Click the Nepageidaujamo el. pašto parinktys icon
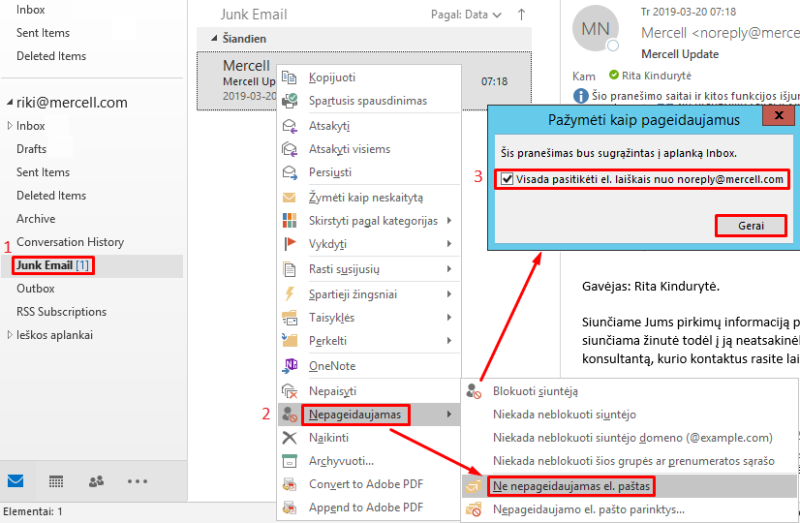 pos(473,509)
